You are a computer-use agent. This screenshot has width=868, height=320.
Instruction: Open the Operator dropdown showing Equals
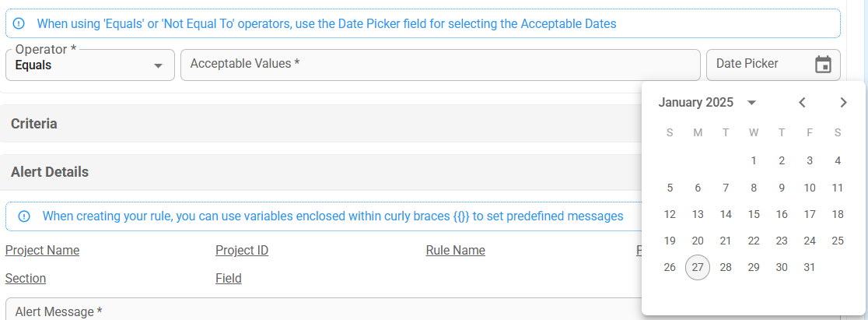(89, 65)
